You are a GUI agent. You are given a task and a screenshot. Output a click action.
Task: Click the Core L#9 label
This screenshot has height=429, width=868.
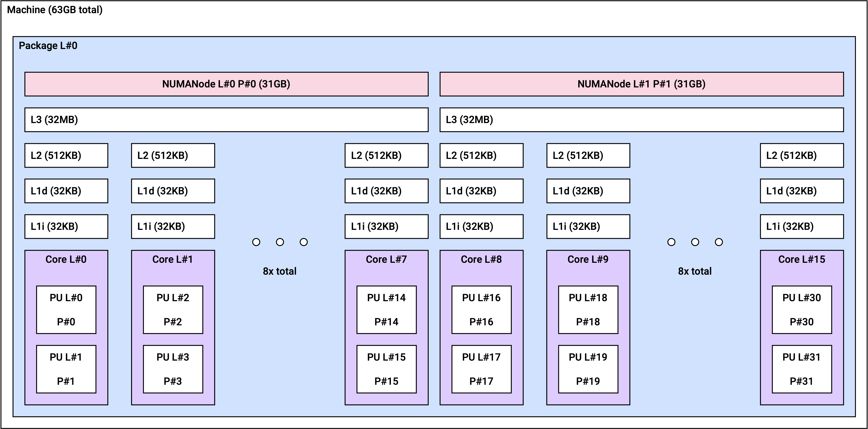coord(588,259)
